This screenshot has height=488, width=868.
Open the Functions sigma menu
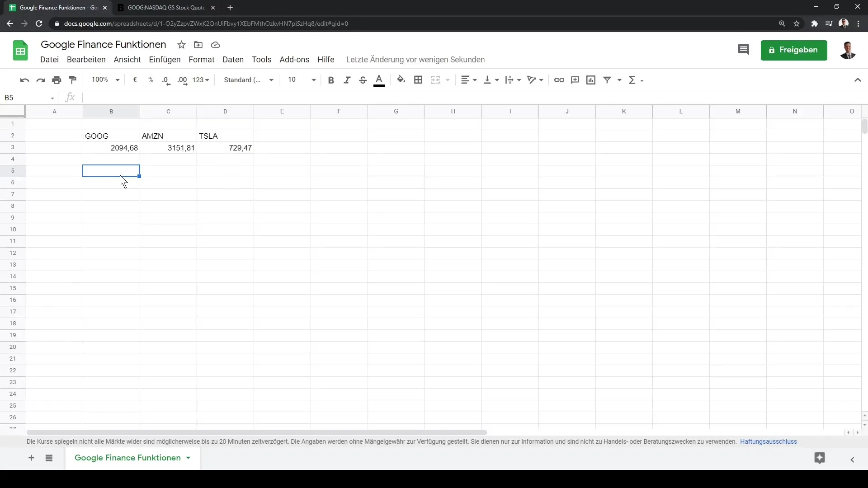[636, 80]
